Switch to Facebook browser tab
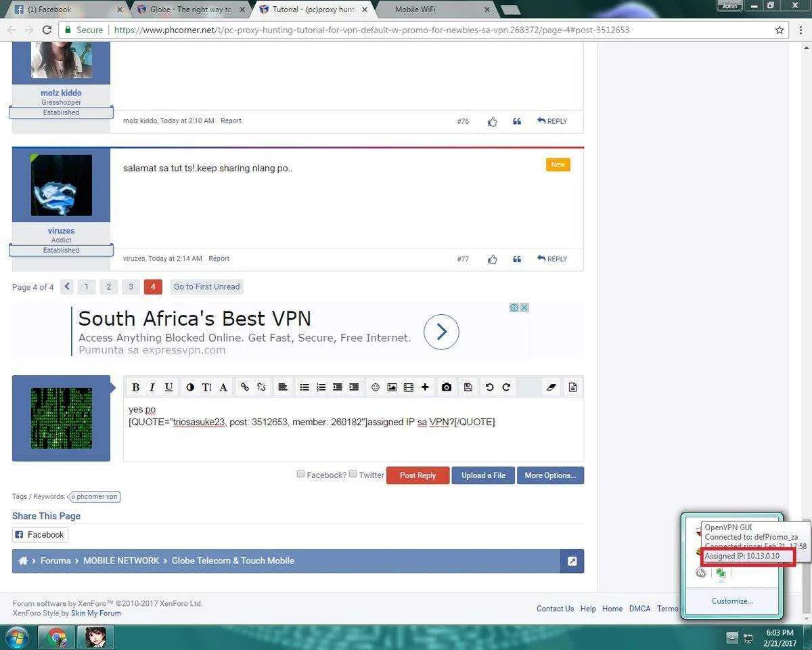 (x=68, y=9)
